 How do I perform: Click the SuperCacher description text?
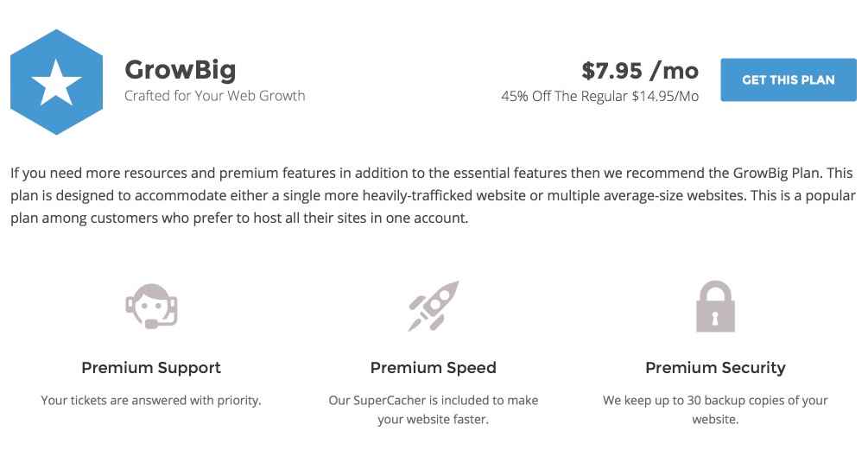coord(434,409)
